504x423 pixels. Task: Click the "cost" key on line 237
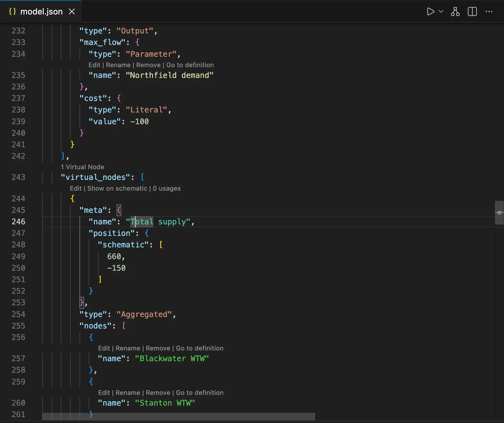coord(93,98)
